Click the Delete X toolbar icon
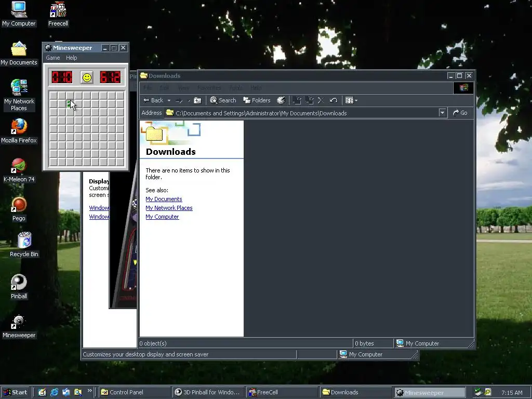Viewport: 532px width, 399px height. [x=321, y=100]
